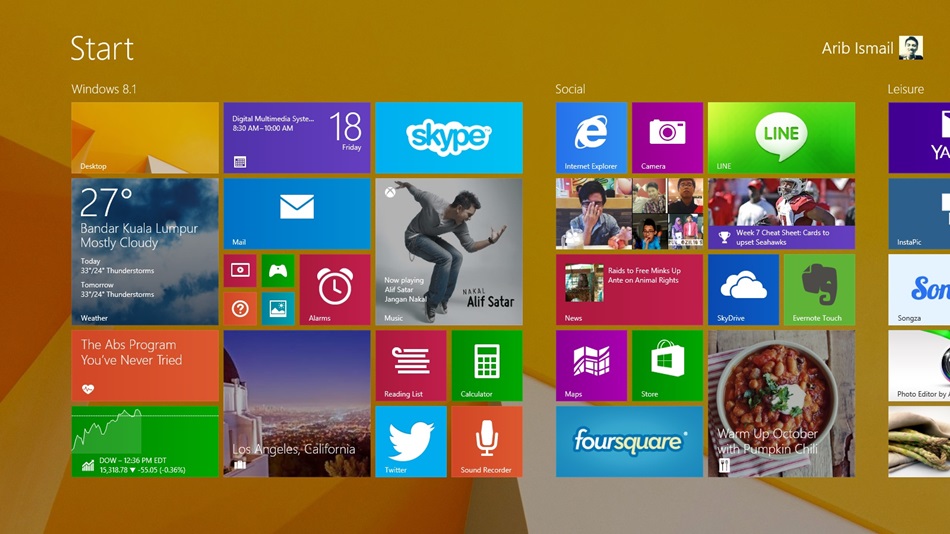The image size is (950, 534).
Task: Open the small Help question mark tile
Action: (x=240, y=309)
